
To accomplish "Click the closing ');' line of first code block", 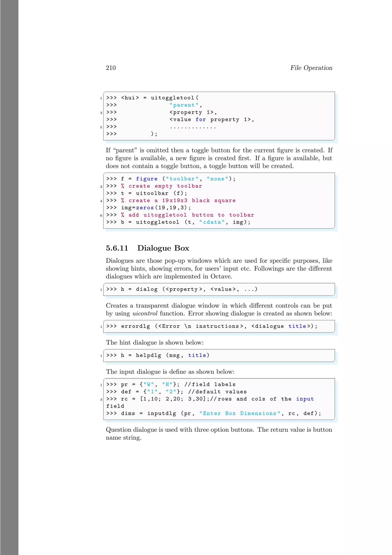I will (154, 134).
